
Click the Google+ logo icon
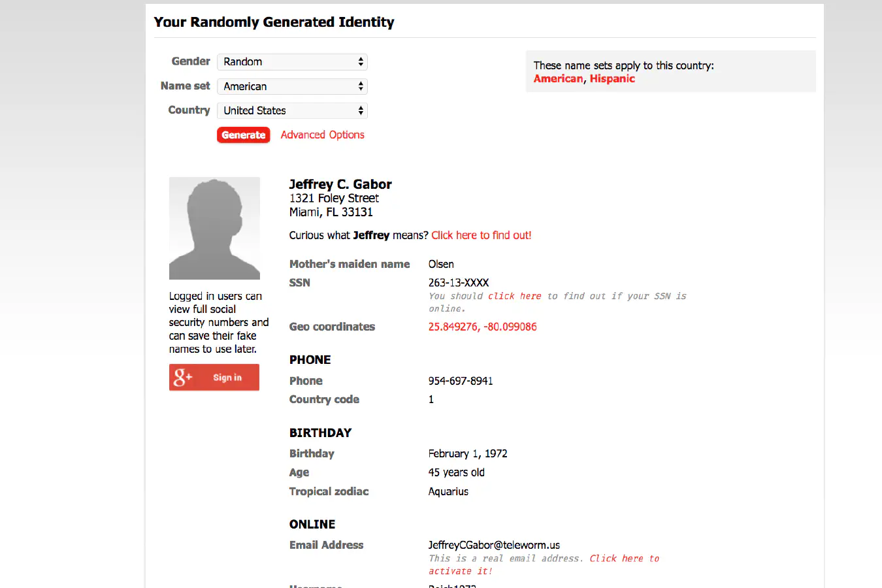pos(183,377)
